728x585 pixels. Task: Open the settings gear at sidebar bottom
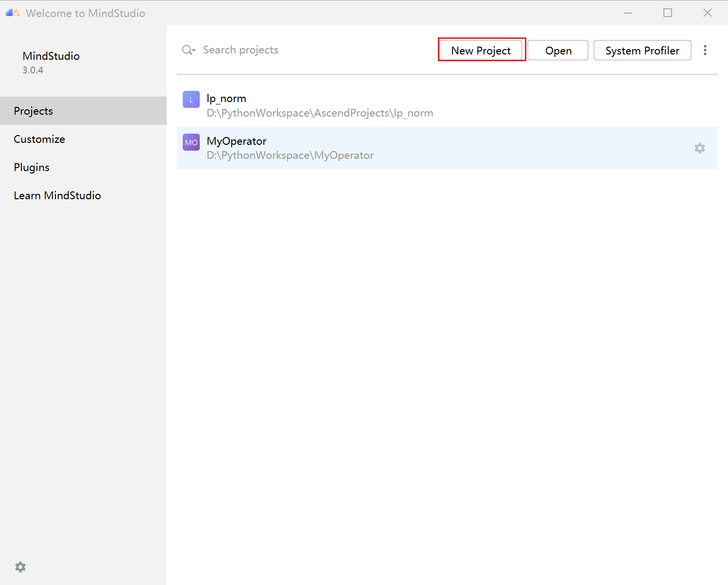(20, 567)
